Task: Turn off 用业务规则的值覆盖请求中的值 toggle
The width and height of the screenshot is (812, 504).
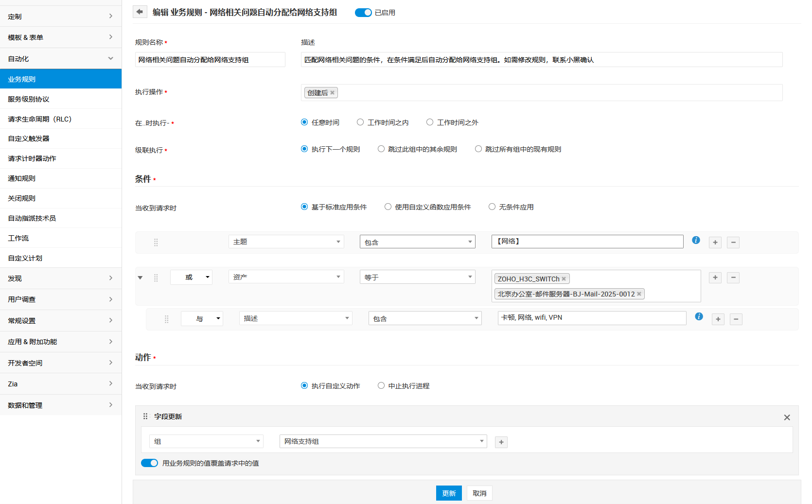Action: (x=149, y=463)
